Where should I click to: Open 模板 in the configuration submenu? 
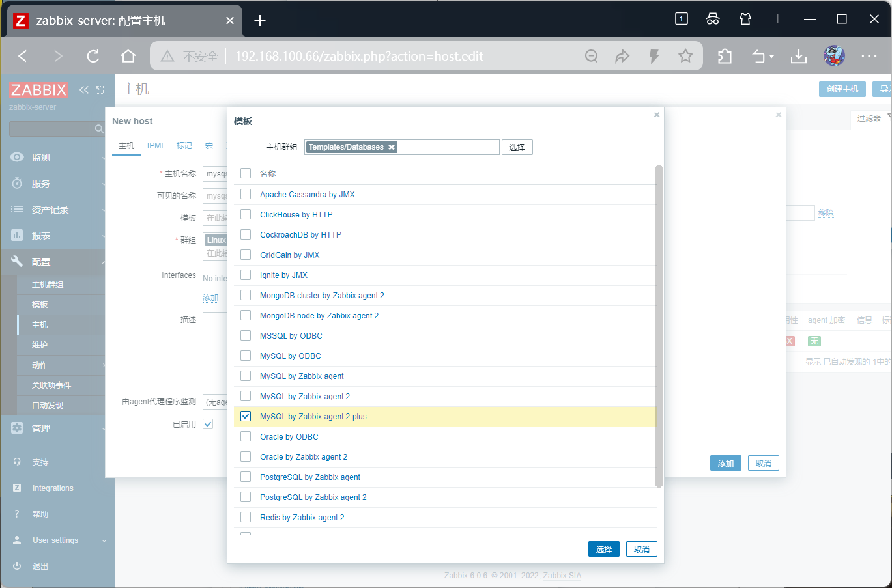point(40,305)
